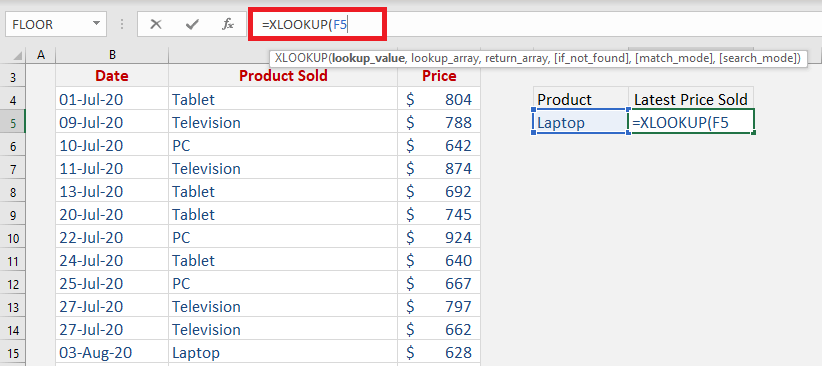
Task: Click the Select All corner triangle
Action: pos(17,55)
